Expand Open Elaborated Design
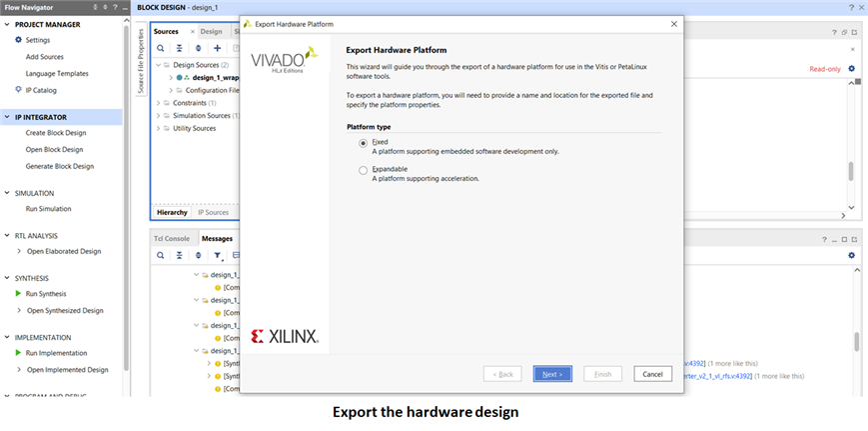Image resolution: width=868 pixels, height=431 pixels. pyautogui.click(x=19, y=251)
